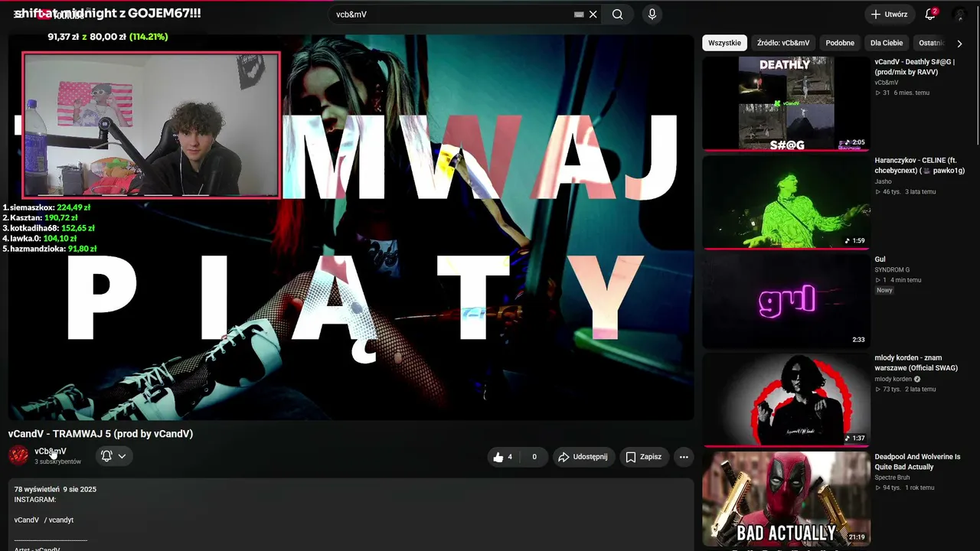The image size is (980, 551).
Task: Show more filter chips with right arrow
Action: 959,44
